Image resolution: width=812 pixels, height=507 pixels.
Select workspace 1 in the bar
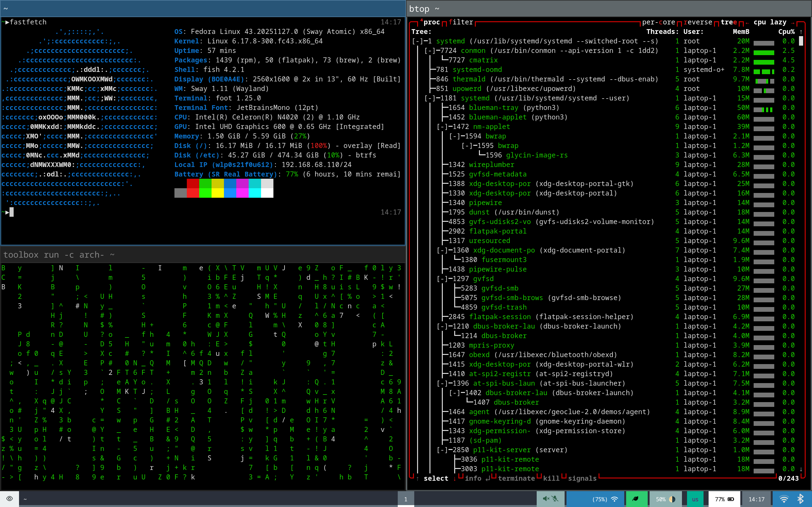406,499
